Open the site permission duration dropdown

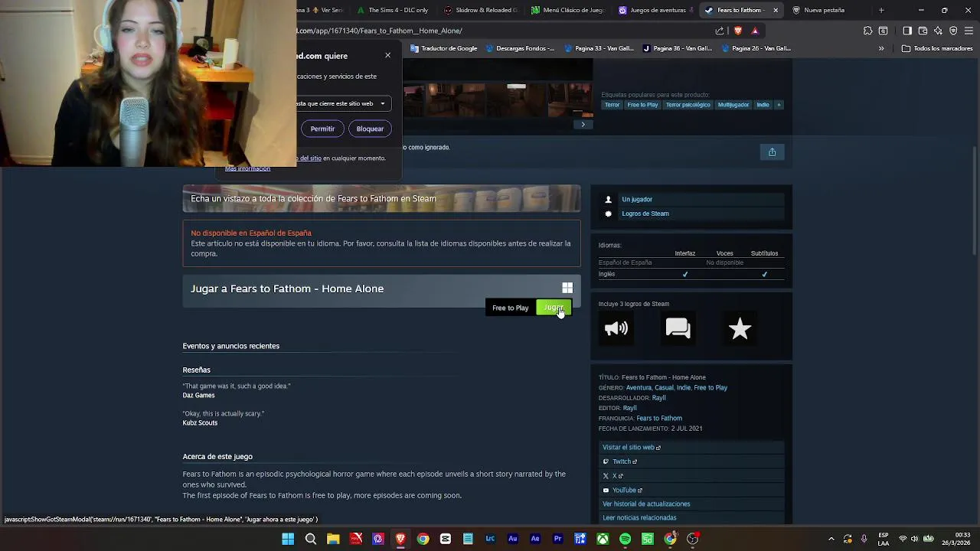pyautogui.click(x=344, y=103)
